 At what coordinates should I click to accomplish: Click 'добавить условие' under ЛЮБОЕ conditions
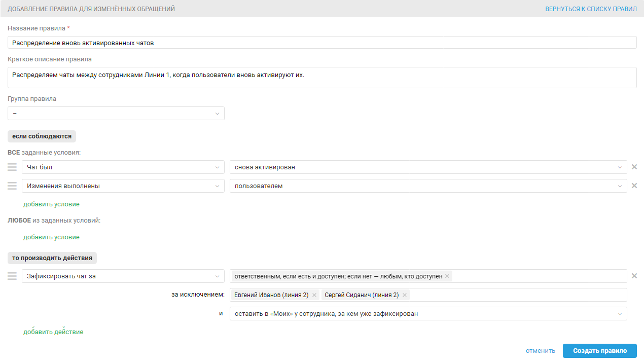coord(51,237)
